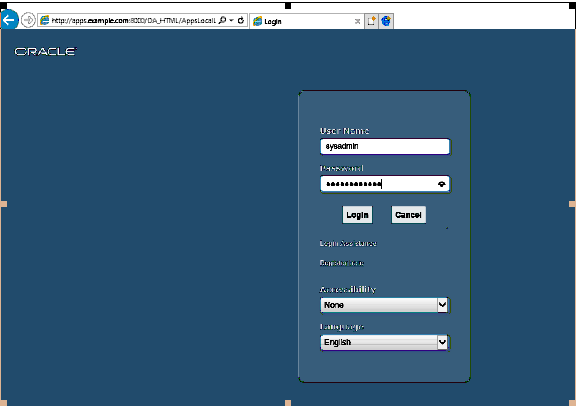The width and height of the screenshot is (578, 406).
Task: Refresh the page with reload icon
Action: (x=241, y=20)
